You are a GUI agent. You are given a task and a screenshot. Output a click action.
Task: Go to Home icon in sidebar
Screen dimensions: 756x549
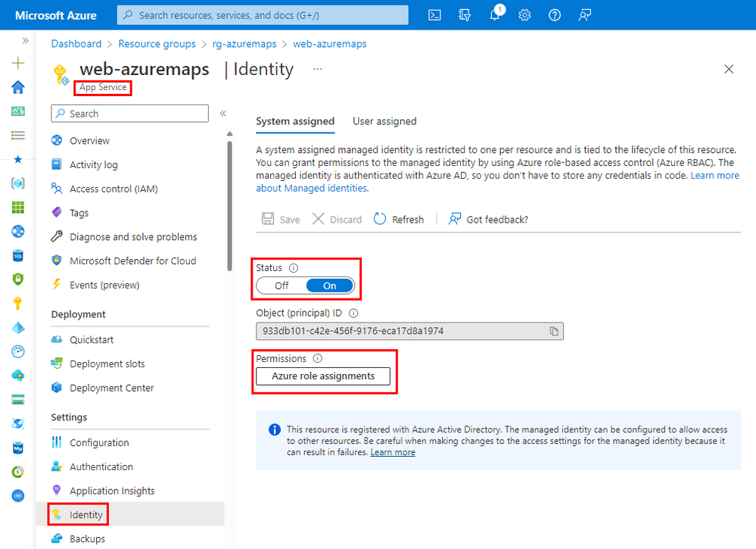(x=18, y=87)
